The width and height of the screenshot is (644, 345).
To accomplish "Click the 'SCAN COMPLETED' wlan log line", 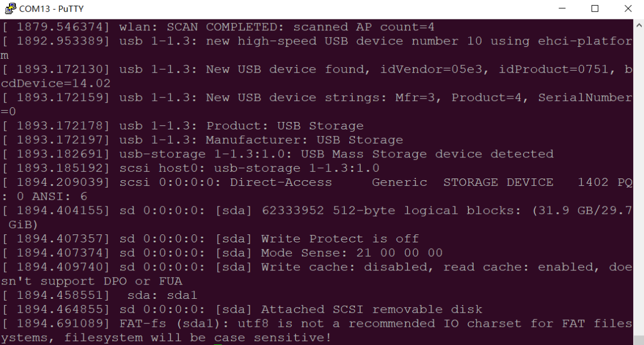I will pos(218,27).
